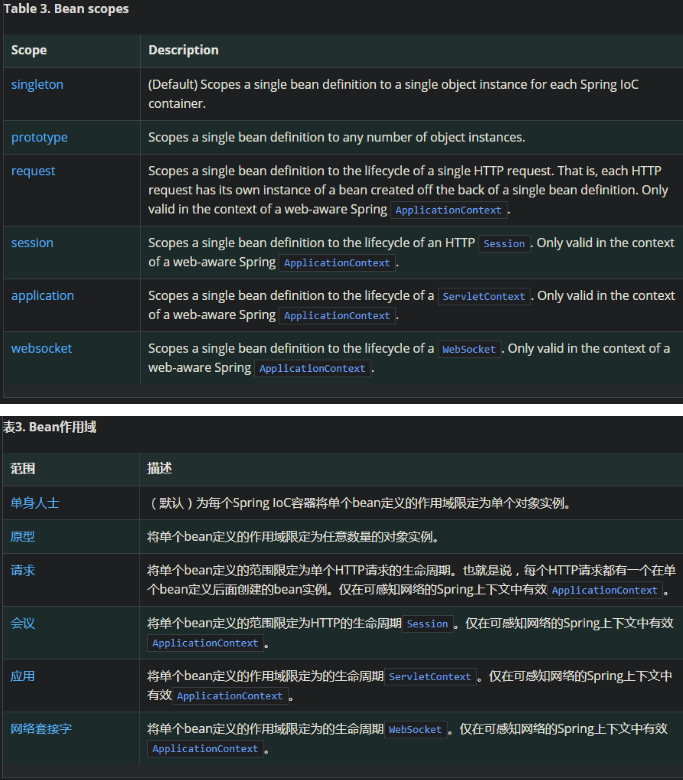
Task: Click ApplicationContext code in session row
Action: [337, 263]
